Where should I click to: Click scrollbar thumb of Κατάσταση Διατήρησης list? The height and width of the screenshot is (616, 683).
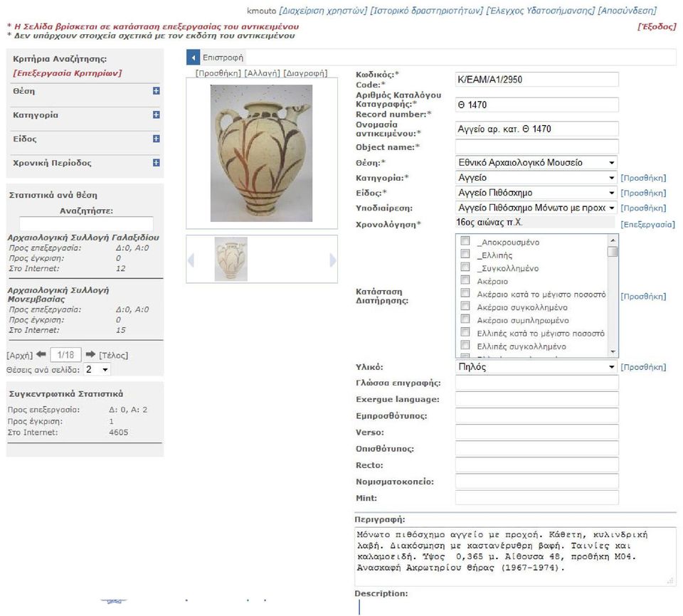[x=613, y=251]
